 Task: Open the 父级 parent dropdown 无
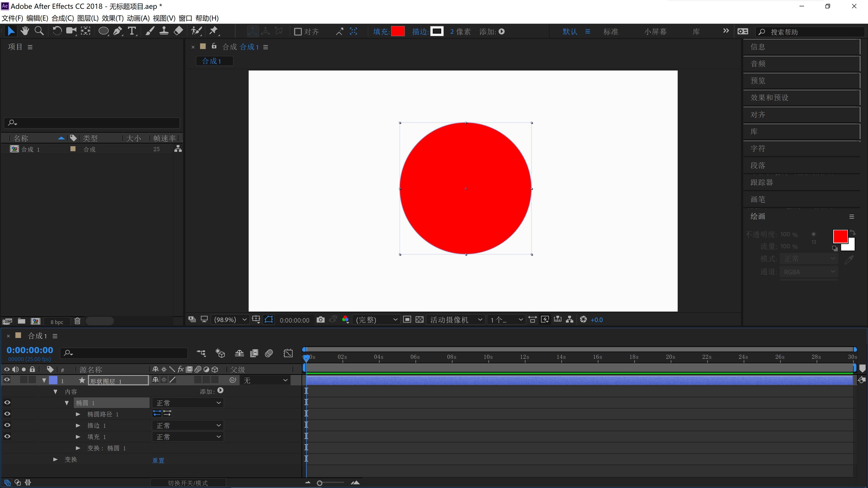[x=265, y=380]
